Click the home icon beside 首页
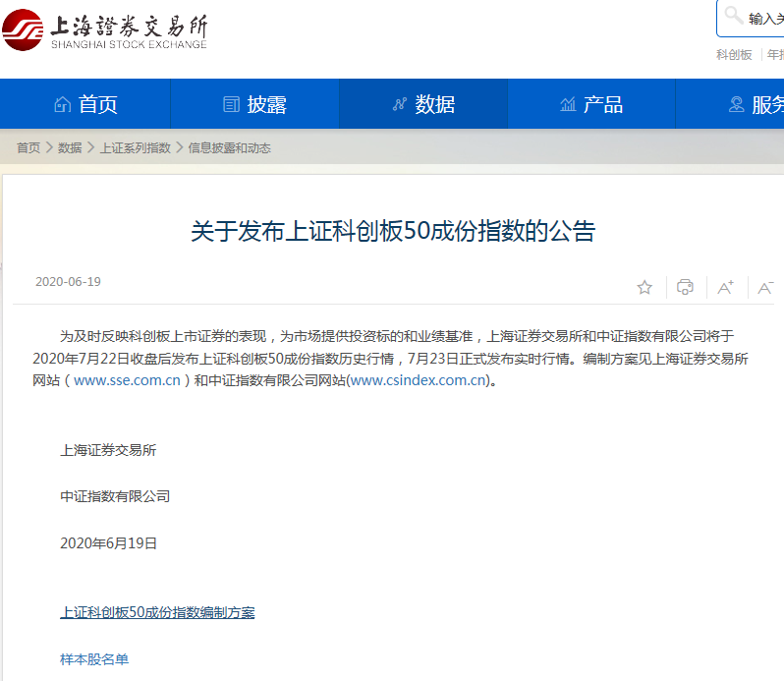784x681 pixels. coord(63,104)
